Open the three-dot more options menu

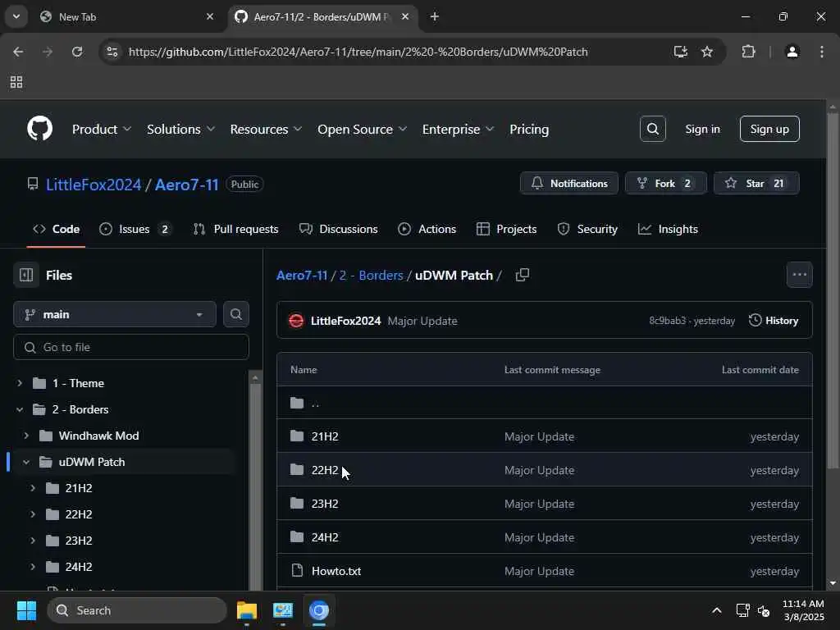click(799, 275)
